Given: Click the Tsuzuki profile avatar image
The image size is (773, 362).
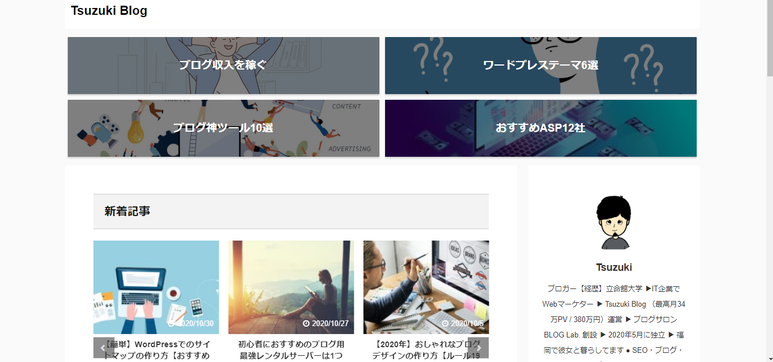Looking at the screenshot, I should (x=614, y=222).
